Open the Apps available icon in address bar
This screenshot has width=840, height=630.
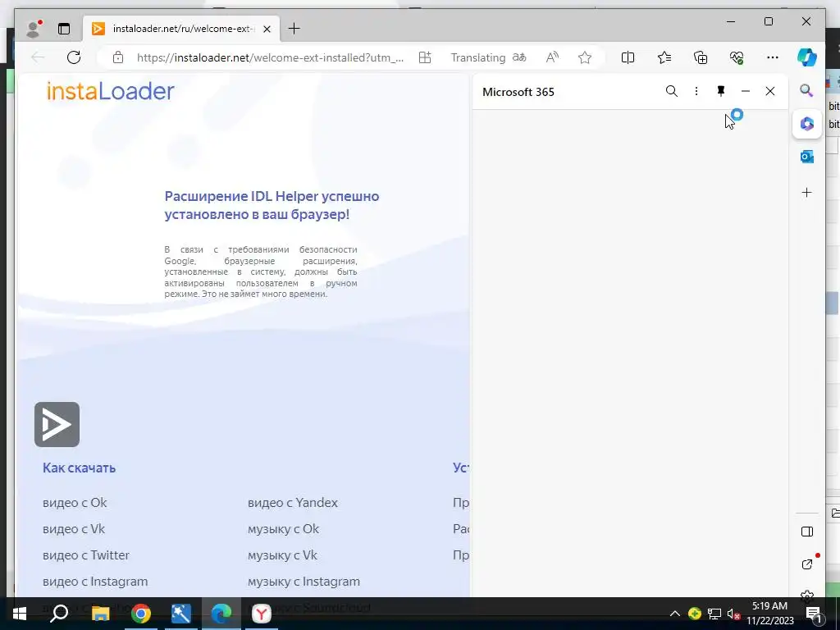pos(425,57)
